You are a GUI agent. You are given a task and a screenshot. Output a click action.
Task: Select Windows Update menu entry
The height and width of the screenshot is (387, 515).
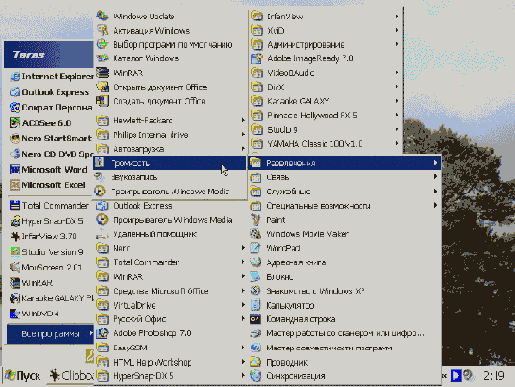[x=170, y=16]
